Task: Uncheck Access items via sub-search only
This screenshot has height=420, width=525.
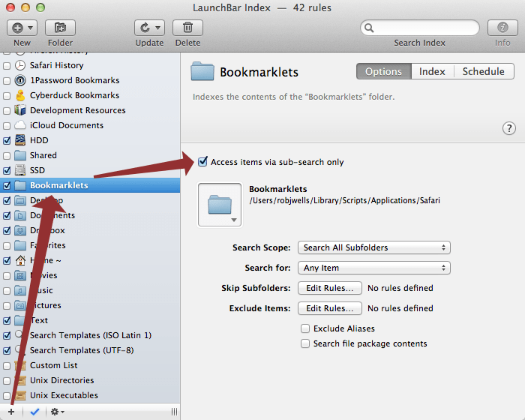Action: pos(202,162)
